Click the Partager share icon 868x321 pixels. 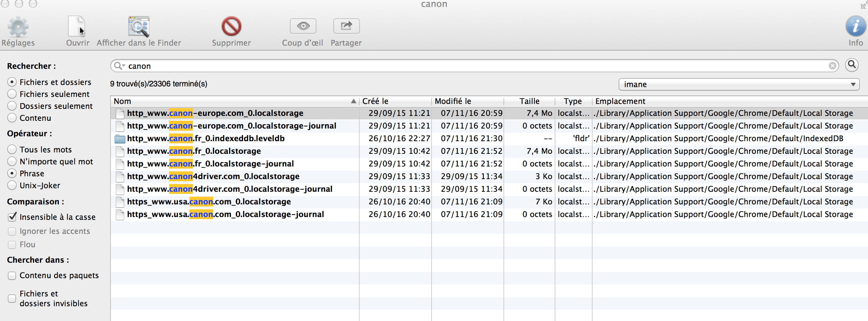tap(346, 26)
